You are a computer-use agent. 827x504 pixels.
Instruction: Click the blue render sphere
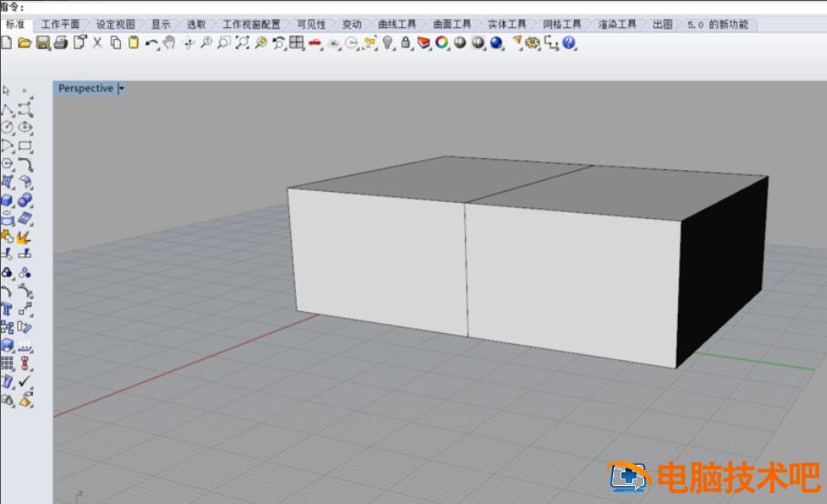pyautogui.click(x=497, y=44)
